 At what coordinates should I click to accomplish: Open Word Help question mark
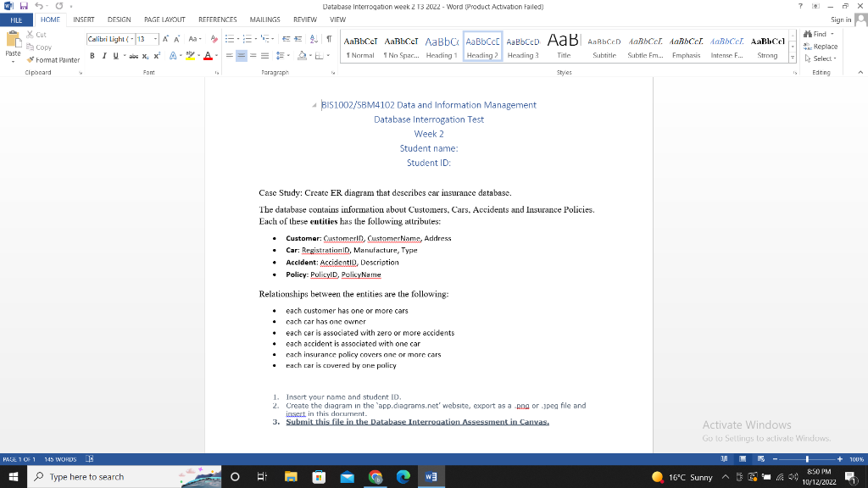pos(800,6)
